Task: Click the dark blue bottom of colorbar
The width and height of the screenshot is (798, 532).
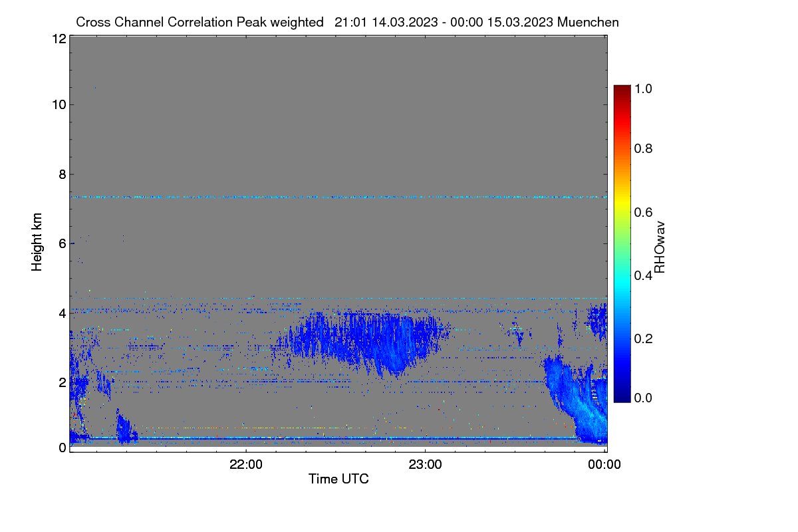Action: pos(621,398)
